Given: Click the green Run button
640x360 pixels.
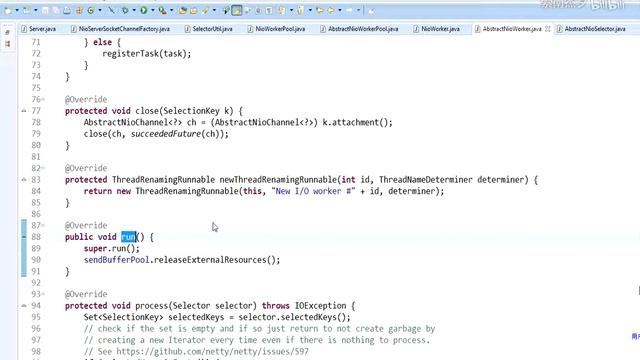Looking at the screenshot, I should click(x=144, y=11).
